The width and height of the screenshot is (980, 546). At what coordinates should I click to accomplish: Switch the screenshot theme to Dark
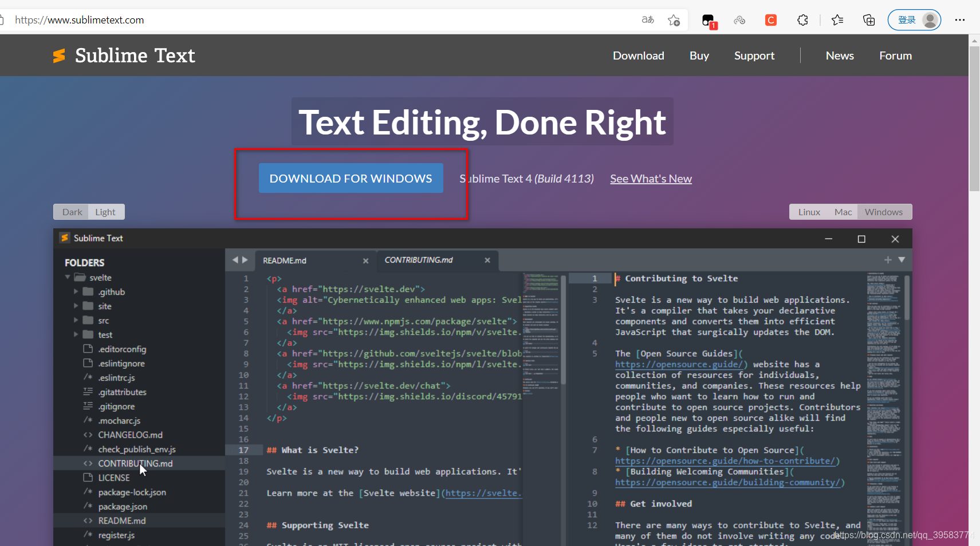(72, 212)
